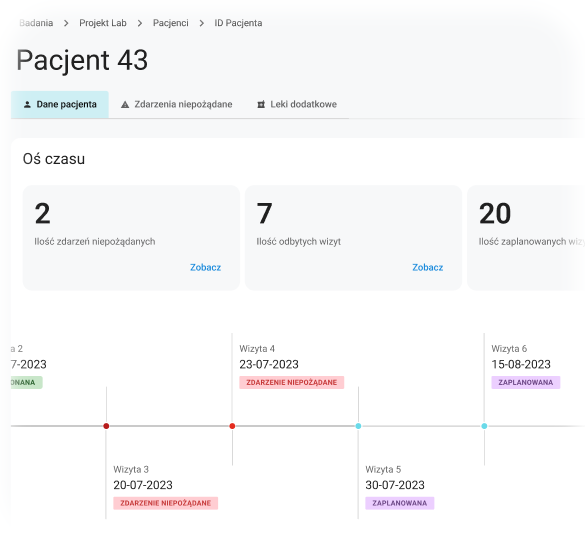Click the date 15-08-2023
This screenshot has height=560, width=585.
(521, 365)
